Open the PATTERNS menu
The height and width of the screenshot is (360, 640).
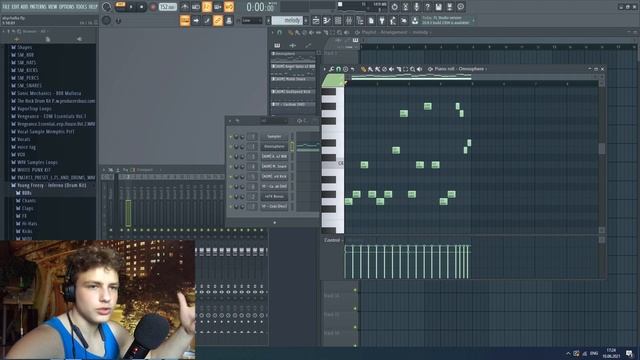point(38,7)
